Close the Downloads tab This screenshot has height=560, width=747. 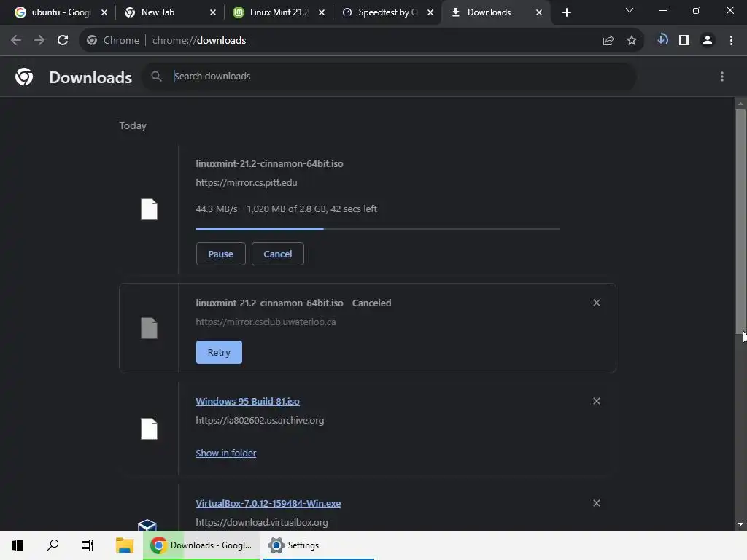click(x=539, y=12)
